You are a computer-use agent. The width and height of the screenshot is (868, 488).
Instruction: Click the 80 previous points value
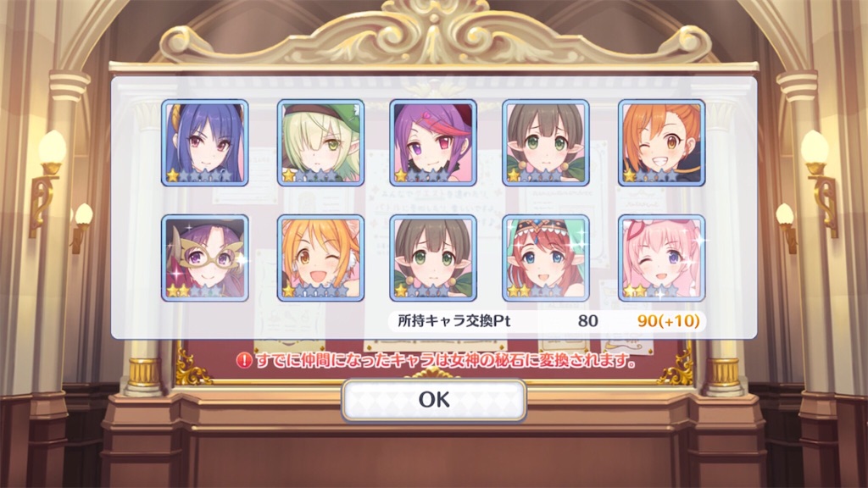(588, 321)
